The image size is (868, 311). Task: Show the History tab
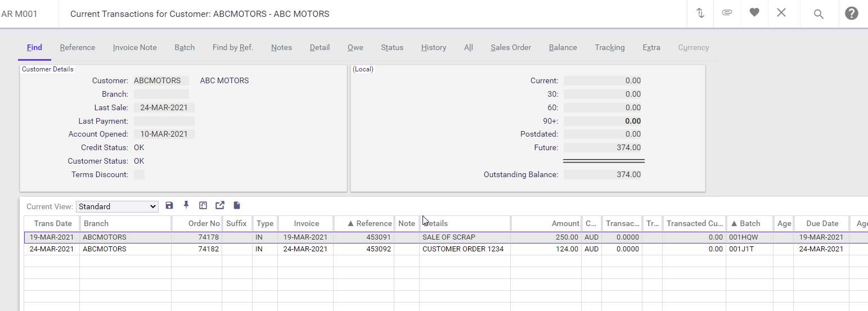434,48
